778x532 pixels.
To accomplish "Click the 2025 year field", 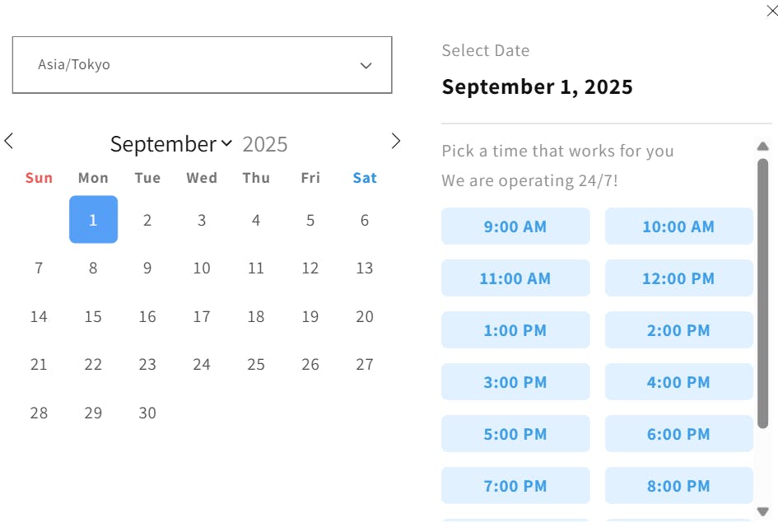I will point(265,144).
